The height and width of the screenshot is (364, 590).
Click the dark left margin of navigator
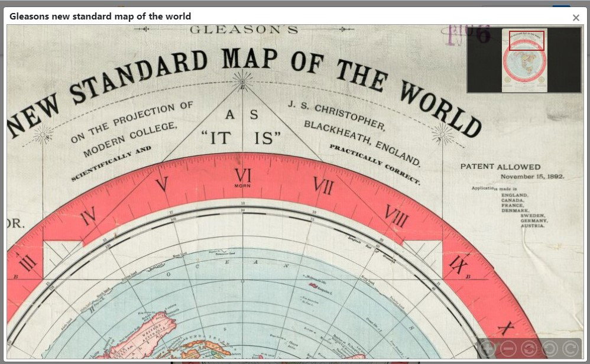coord(485,60)
